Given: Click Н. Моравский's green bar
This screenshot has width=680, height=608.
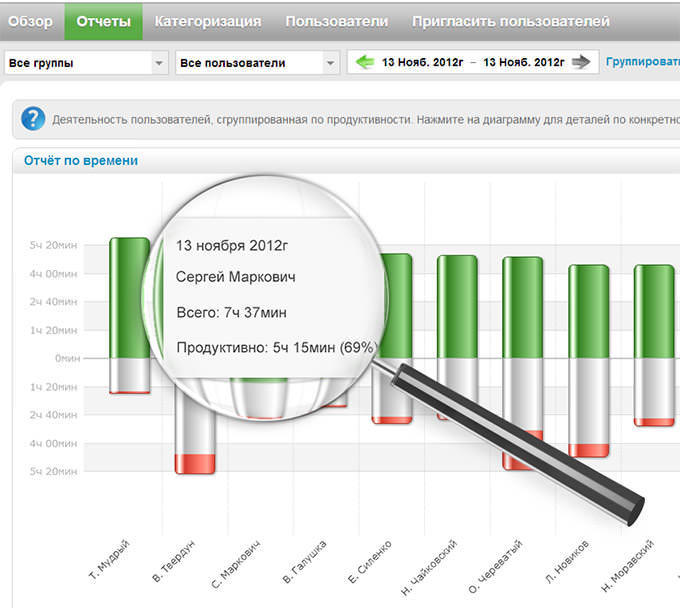Looking at the screenshot, I should pyautogui.click(x=654, y=311).
